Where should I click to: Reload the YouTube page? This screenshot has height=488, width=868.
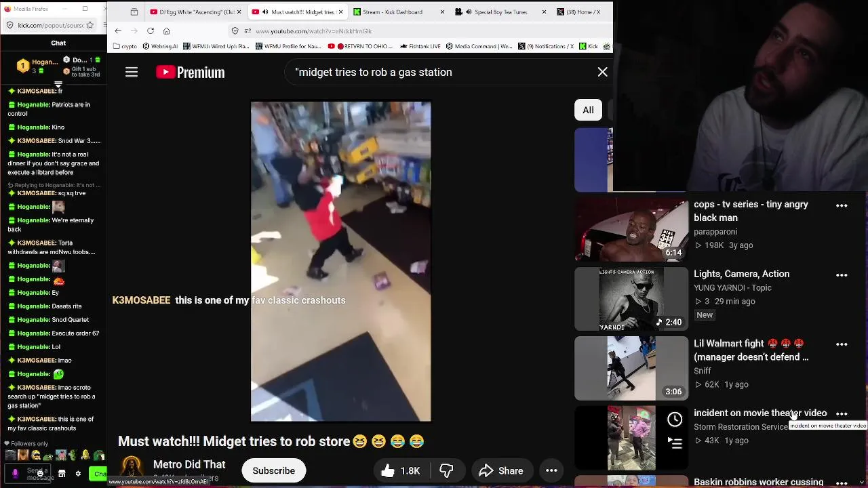click(151, 30)
